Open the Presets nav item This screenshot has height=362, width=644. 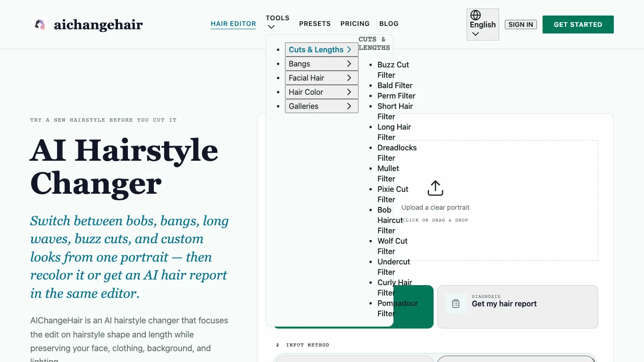coord(315,24)
